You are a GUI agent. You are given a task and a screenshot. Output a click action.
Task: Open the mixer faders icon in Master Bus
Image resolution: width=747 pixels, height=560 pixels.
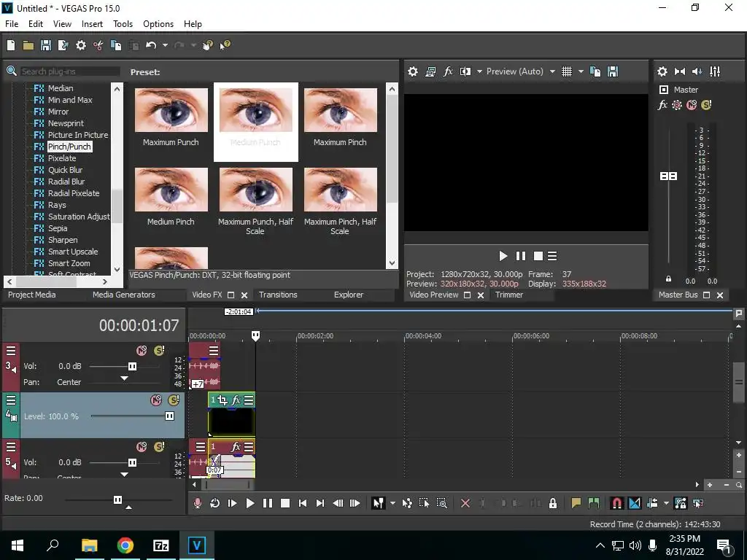pyautogui.click(x=715, y=71)
